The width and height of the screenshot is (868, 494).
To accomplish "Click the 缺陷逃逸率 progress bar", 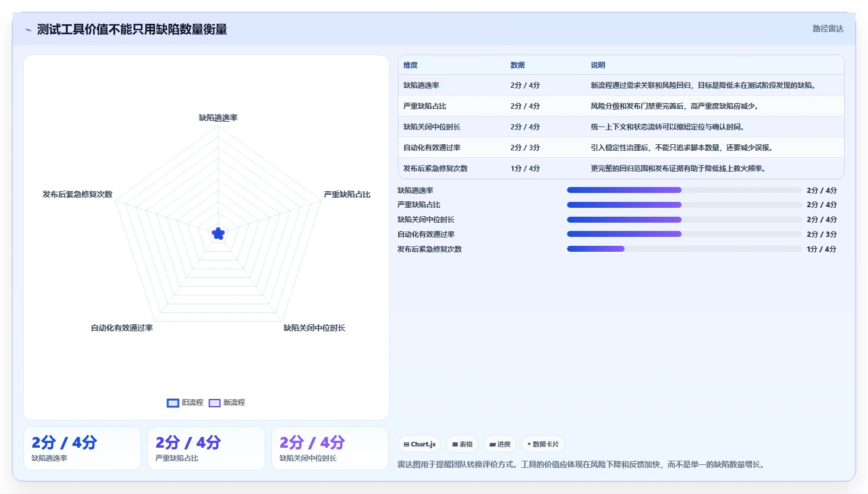I will [684, 190].
